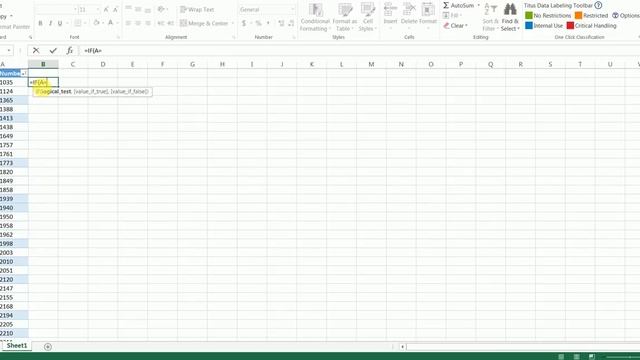
Task: Apply the Internal Use blue classification
Action: [x=544, y=26]
